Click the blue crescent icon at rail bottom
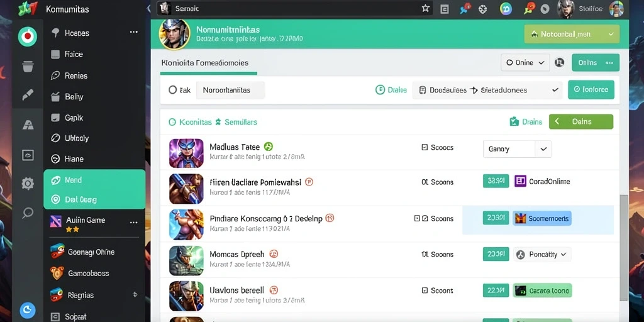The height and width of the screenshot is (322, 644). click(28, 311)
